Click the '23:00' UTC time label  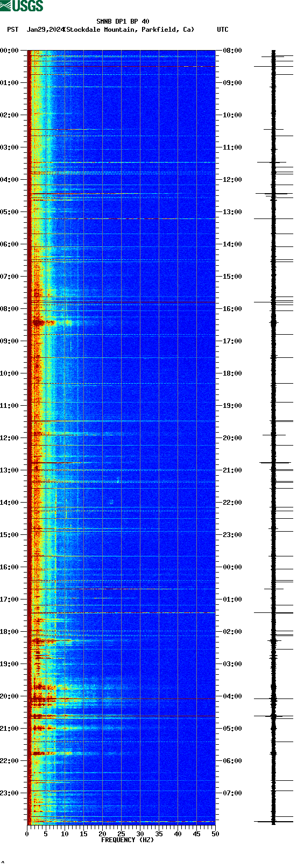coord(232,535)
